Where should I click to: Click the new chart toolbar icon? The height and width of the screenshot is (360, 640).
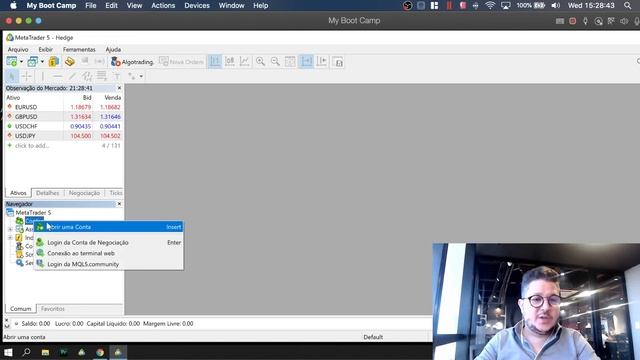coord(12,62)
